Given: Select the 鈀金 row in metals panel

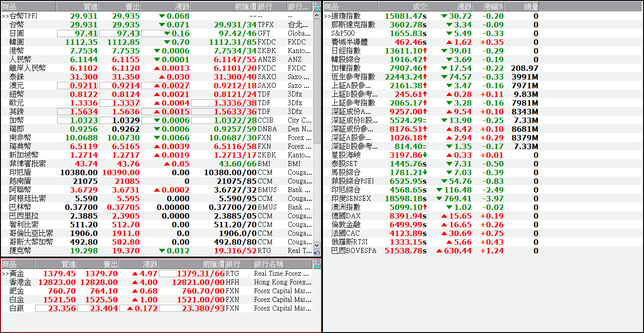Looking at the screenshot, I should pos(157,291).
